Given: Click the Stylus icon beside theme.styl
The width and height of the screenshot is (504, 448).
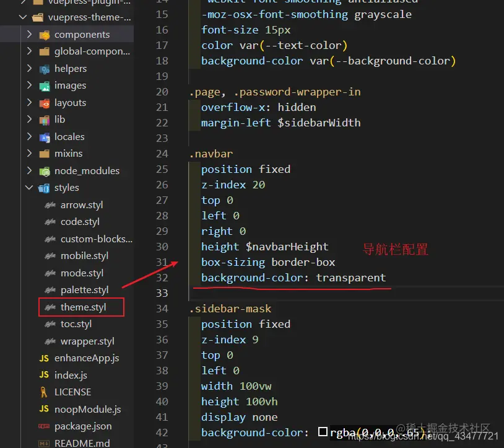Looking at the screenshot, I should 50,307.
